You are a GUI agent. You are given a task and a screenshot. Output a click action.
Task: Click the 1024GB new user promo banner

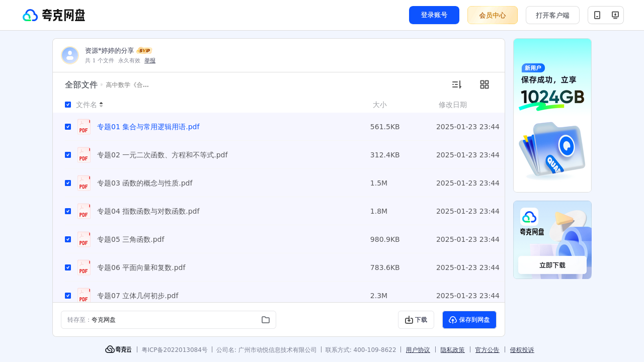click(552, 115)
